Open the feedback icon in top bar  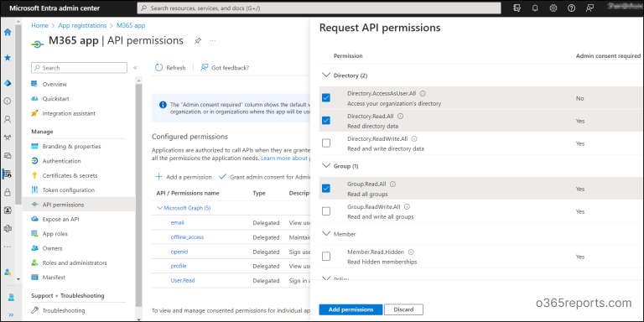pos(589,8)
